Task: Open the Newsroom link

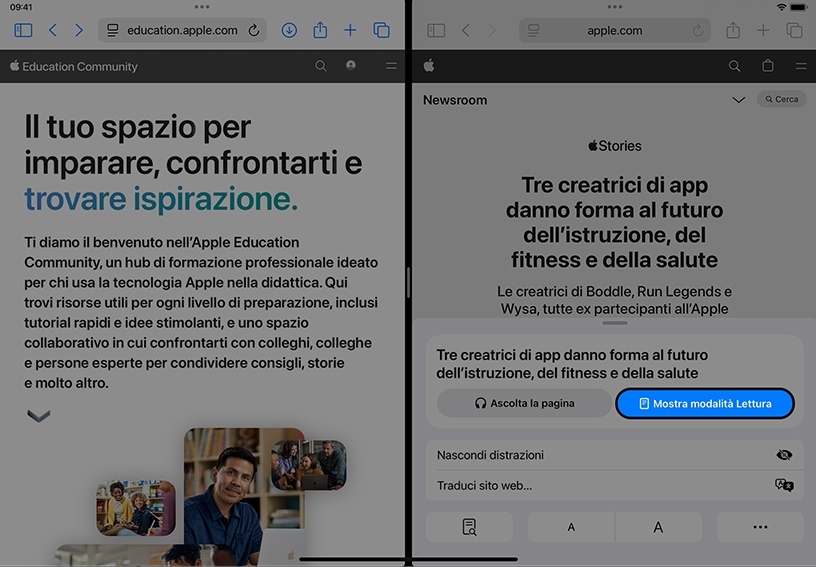Action: [x=455, y=100]
